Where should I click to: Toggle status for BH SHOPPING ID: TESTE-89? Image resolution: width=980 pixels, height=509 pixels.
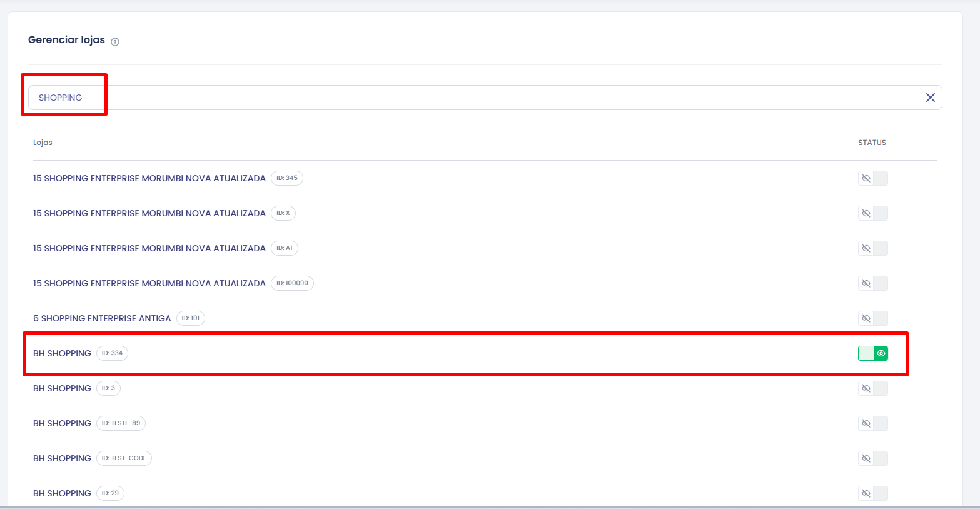[872, 423]
